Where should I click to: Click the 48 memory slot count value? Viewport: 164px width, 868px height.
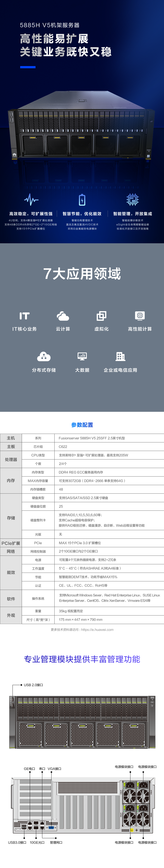click(x=109, y=489)
